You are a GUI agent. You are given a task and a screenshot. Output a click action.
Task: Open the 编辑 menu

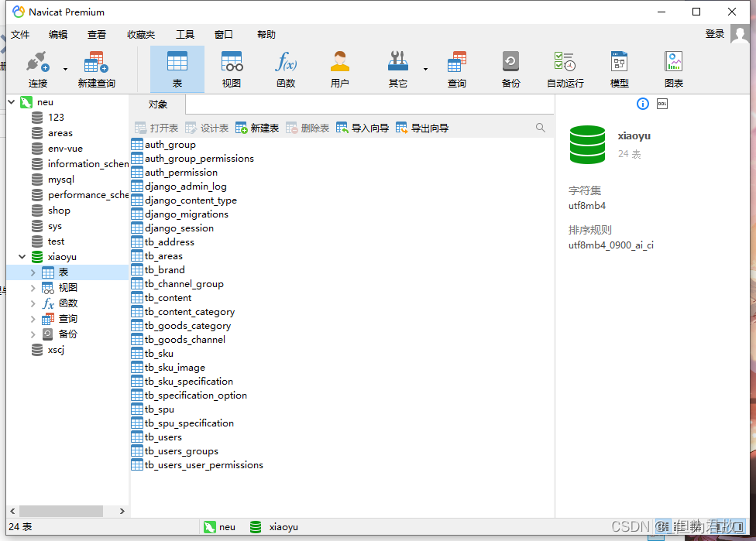pyautogui.click(x=58, y=35)
